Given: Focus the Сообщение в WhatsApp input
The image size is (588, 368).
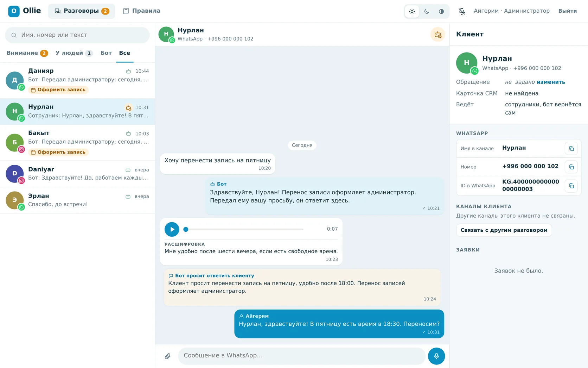Looking at the screenshot, I should coord(301,356).
